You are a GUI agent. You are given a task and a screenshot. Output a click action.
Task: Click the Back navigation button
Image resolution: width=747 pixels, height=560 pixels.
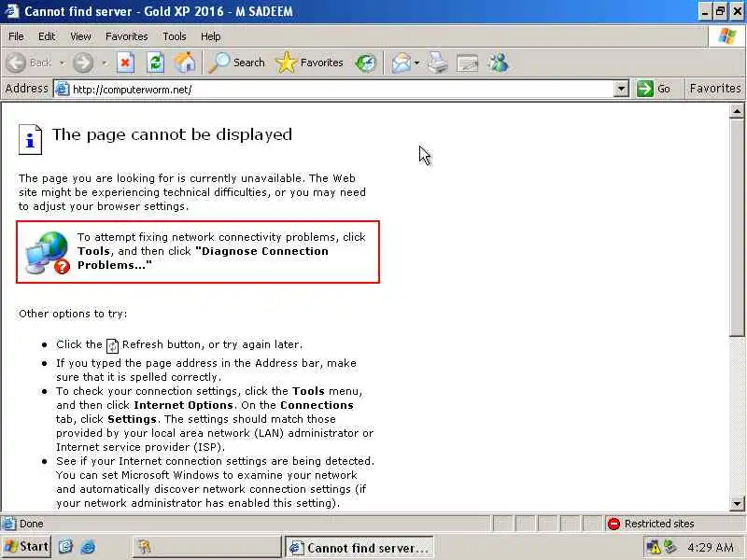point(30,63)
